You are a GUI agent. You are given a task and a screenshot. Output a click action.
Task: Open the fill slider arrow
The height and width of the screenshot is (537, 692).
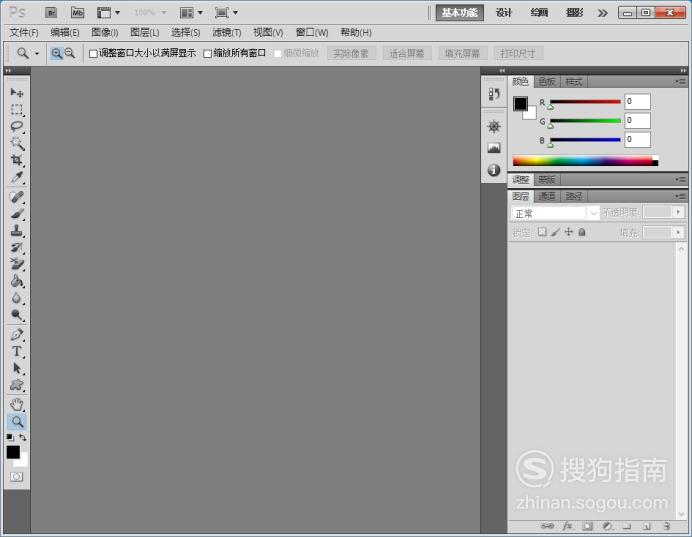click(678, 232)
